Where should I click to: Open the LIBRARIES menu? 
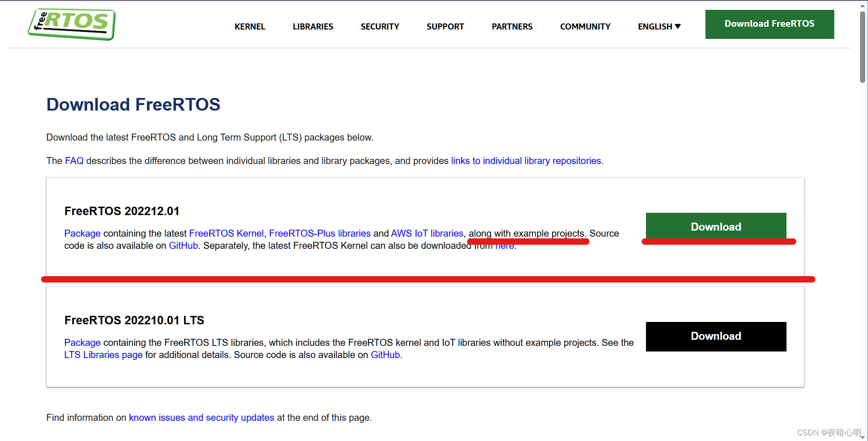[313, 27]
